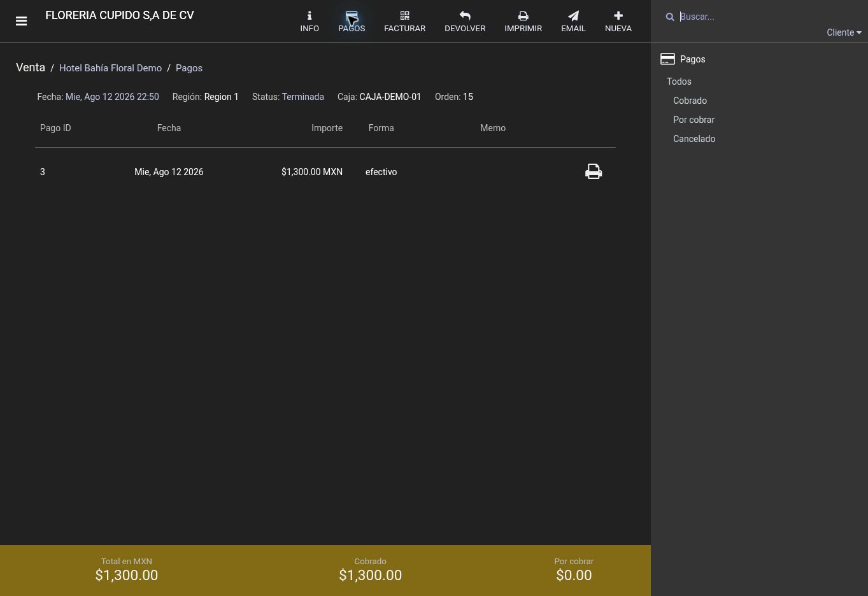The image size is (868, 596).
Task: Select the Todos payments filter
Action: pos(679,82)
